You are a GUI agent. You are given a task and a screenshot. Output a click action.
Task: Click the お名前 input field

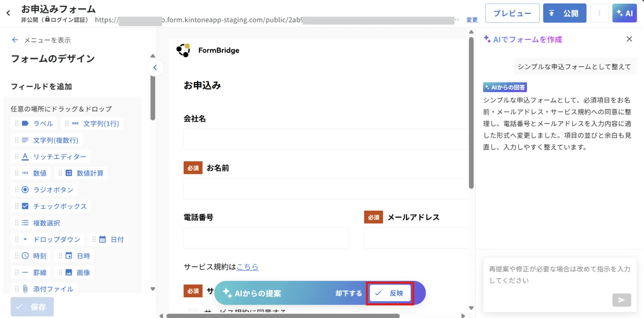click(326, 189)
